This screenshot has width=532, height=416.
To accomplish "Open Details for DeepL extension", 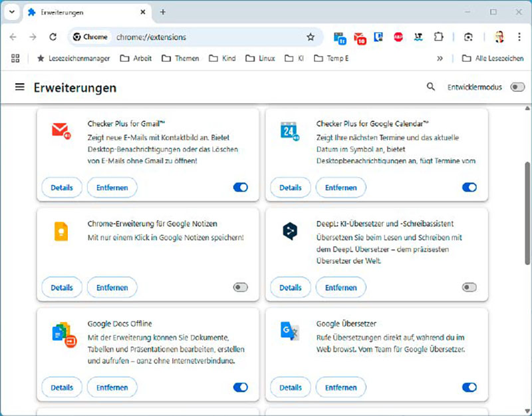I will 291,288.
